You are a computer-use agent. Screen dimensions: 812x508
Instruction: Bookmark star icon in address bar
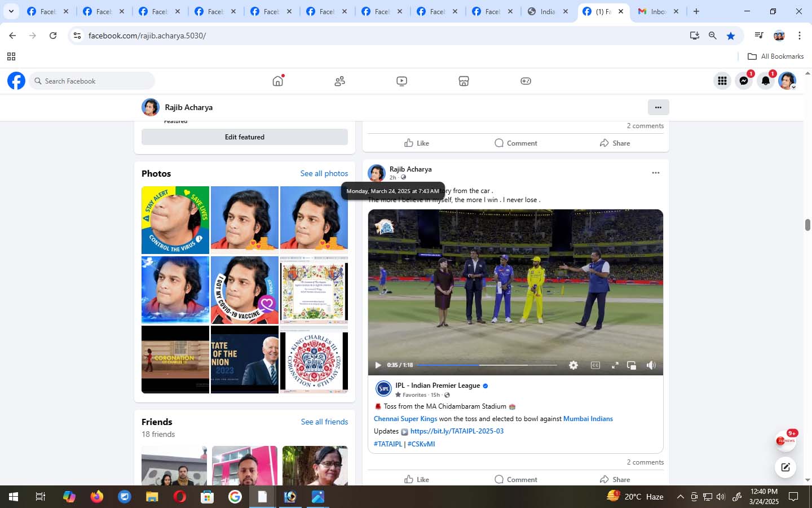click(731, 36)
